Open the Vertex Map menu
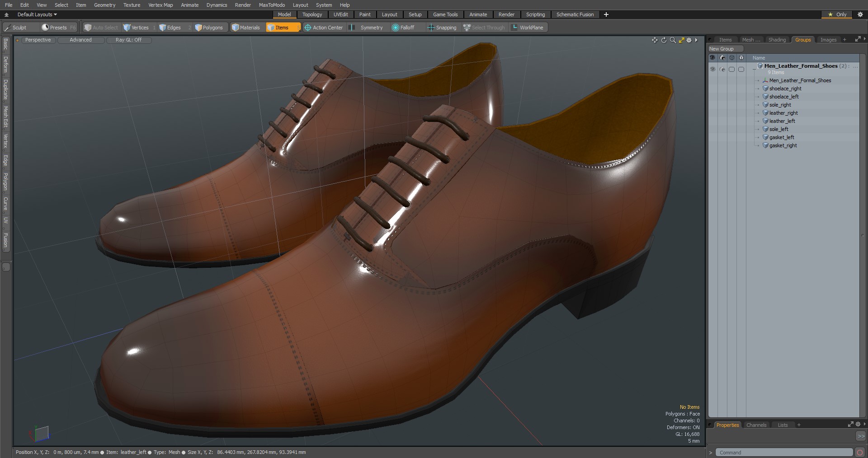This screenshot has height=458, width=868. pyautogui.click(x=160, y=5)
